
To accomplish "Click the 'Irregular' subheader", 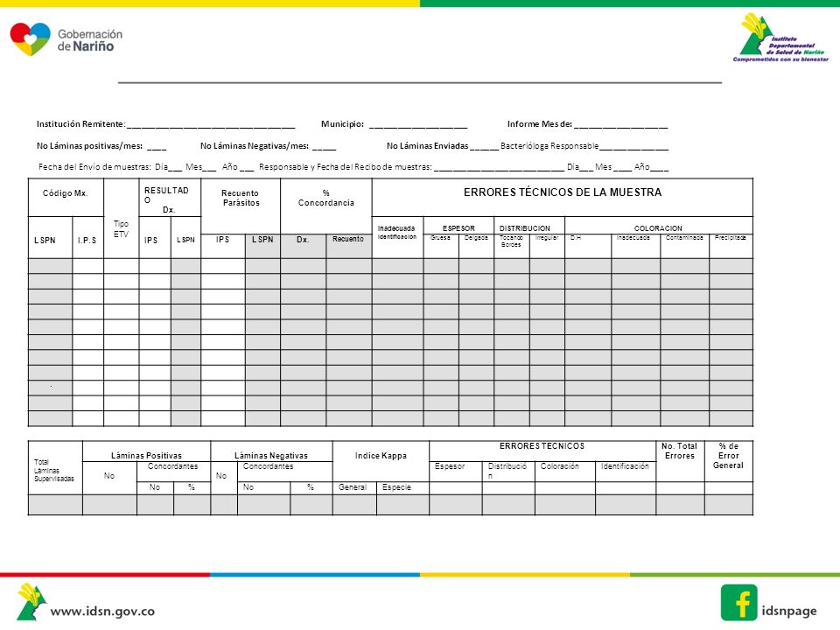I will click(x=546, y=237).
